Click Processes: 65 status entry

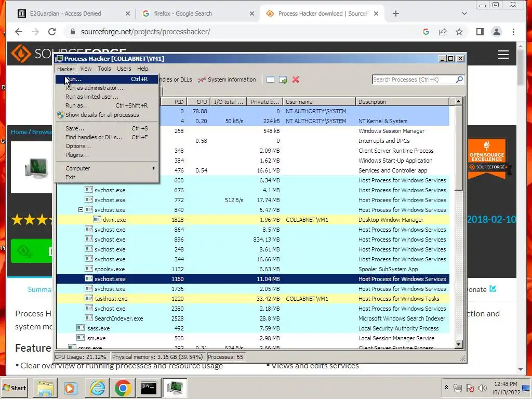(x=225, y=357)
